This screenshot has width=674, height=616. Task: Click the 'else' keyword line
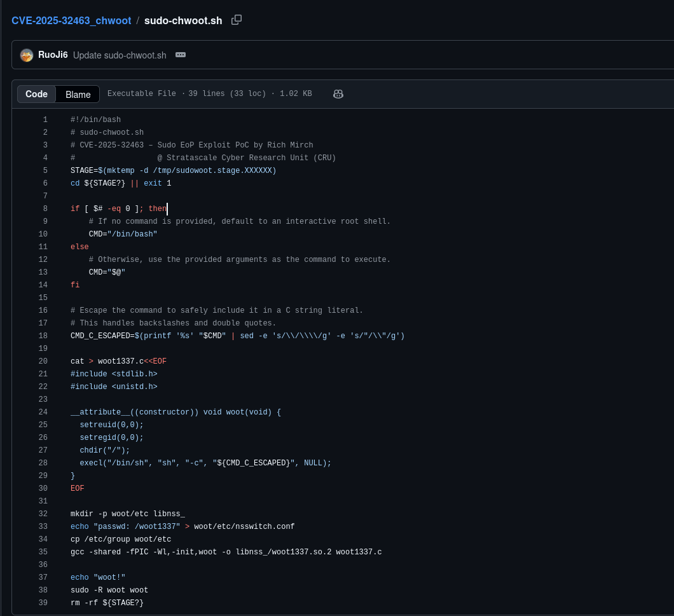(79, 247)
